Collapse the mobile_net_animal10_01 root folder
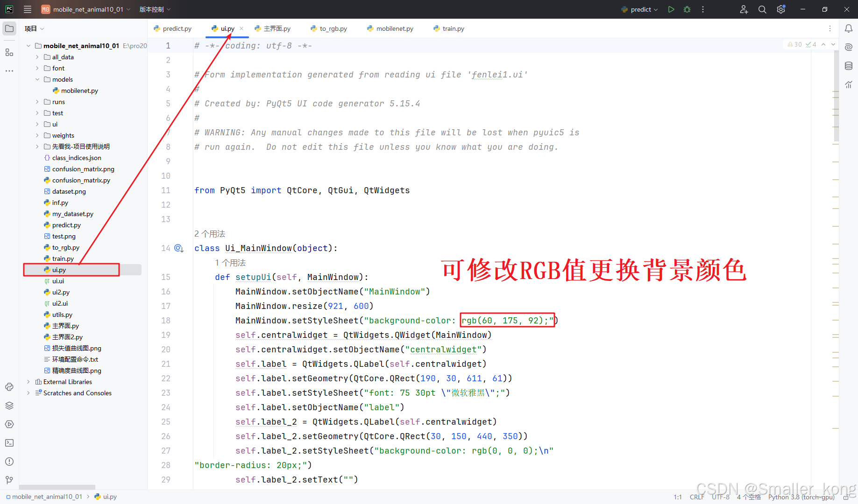Viewport: 858px width, 504px height. 28,46
